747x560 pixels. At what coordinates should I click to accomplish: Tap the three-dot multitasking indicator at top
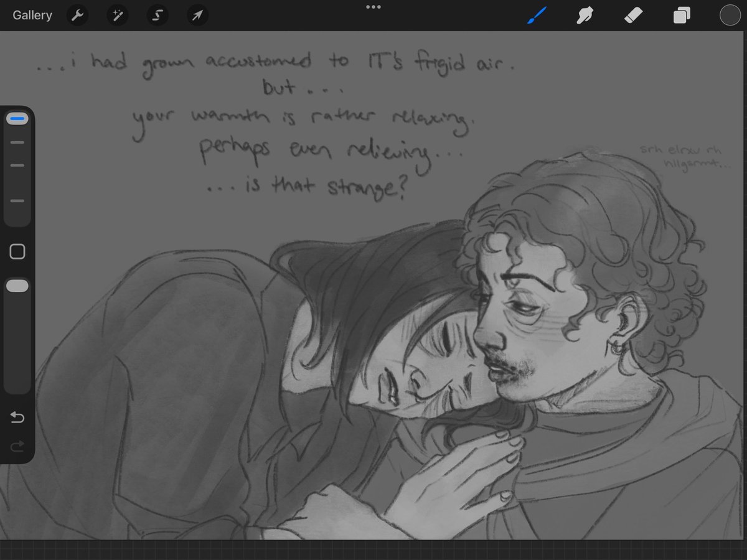[374, 7]
